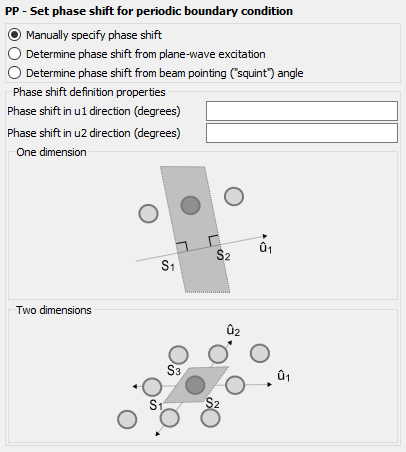Click the û2 label in two-dimensions diagram
Screen dimensions: 406x452
click(233, 331)
